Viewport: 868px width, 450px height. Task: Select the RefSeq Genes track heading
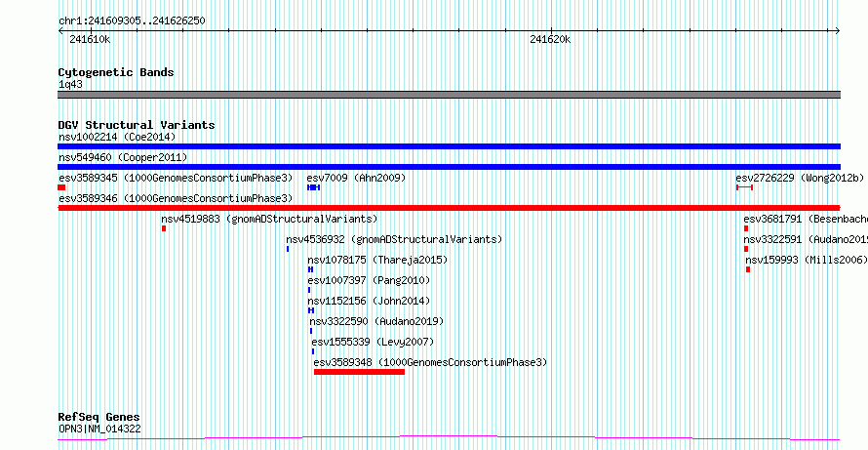coord(99,418)
